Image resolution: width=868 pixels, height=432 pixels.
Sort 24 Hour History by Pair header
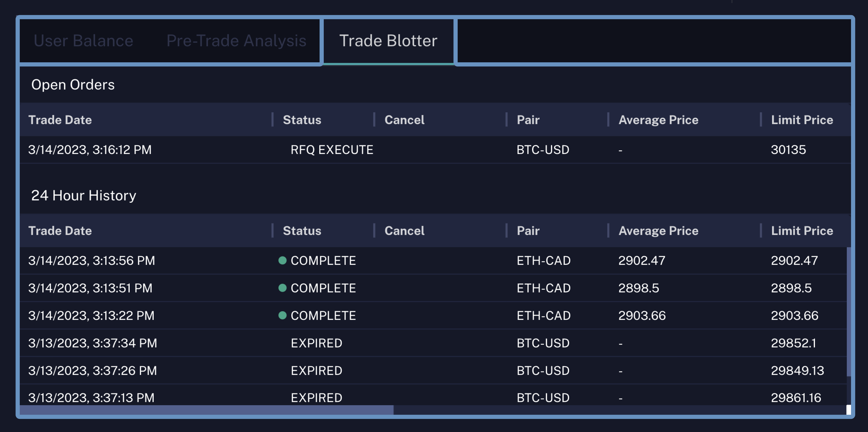point(528,231)
